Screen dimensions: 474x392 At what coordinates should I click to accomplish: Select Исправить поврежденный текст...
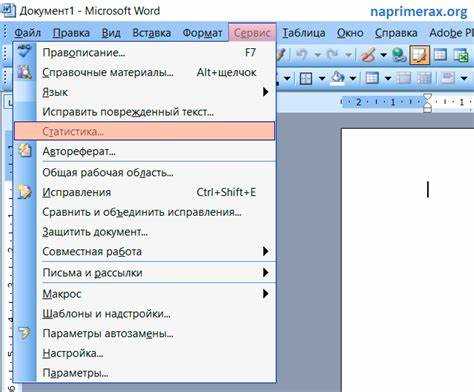[x=144, y=112]
